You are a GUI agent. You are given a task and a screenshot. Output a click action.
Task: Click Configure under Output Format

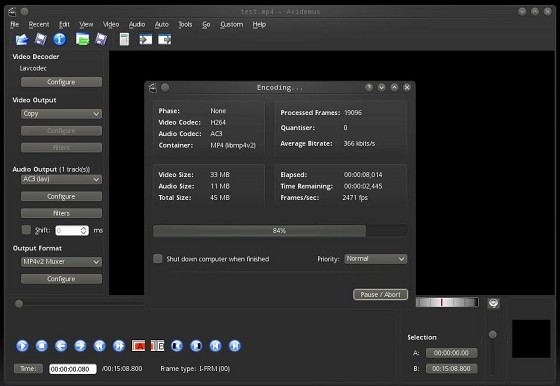point(61,279)
